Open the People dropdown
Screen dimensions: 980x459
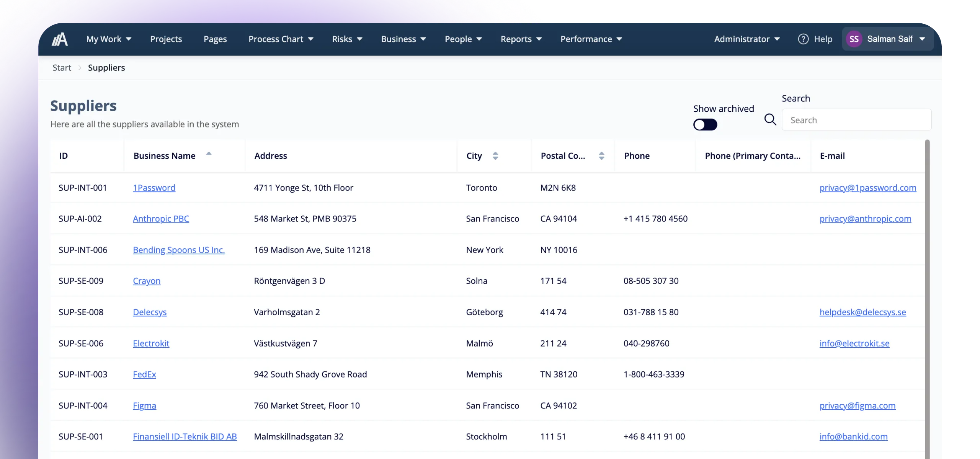point(463,39)
